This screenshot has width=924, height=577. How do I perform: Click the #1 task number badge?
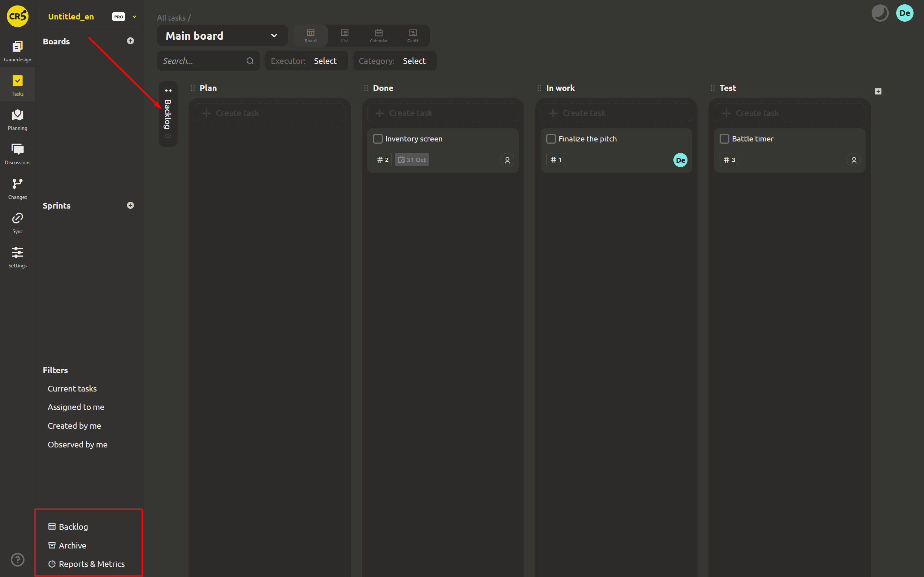(x=556, y=160)
